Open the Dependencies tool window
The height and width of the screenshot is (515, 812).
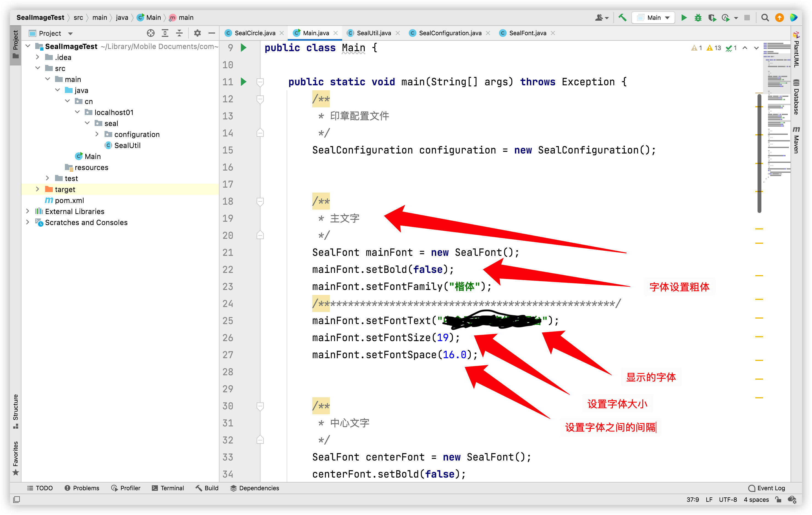pos(255,488)
